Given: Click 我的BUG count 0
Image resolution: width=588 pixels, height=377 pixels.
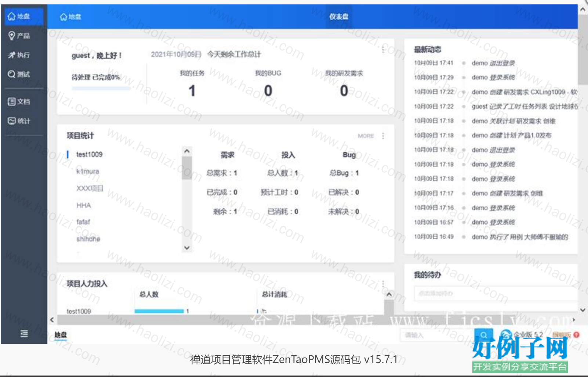Looking at the screenshot, I should [x=268, y=91].
